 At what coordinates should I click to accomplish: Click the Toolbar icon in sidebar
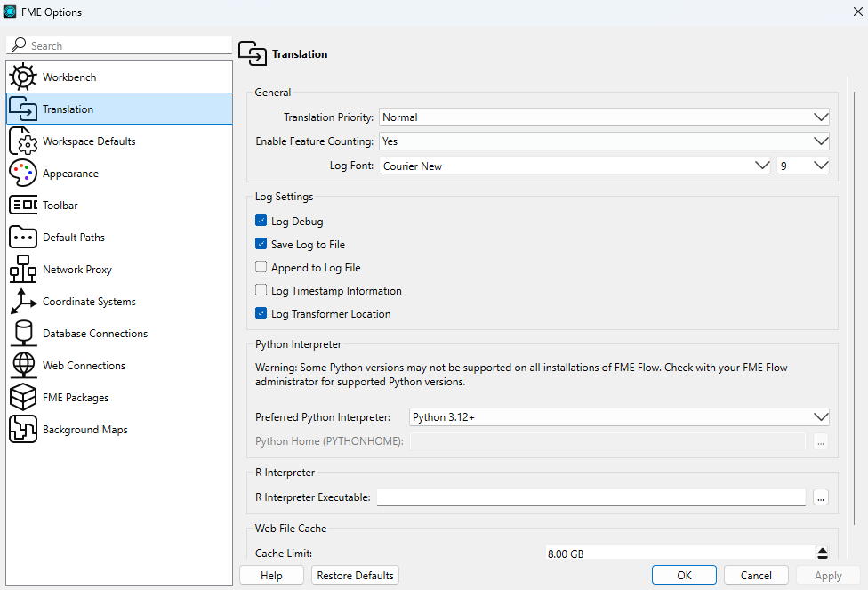23,205
